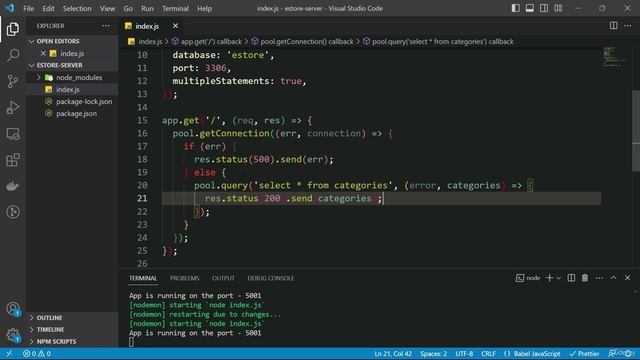Click the code minimap preview
640x360 pixels.
point(615,57)
